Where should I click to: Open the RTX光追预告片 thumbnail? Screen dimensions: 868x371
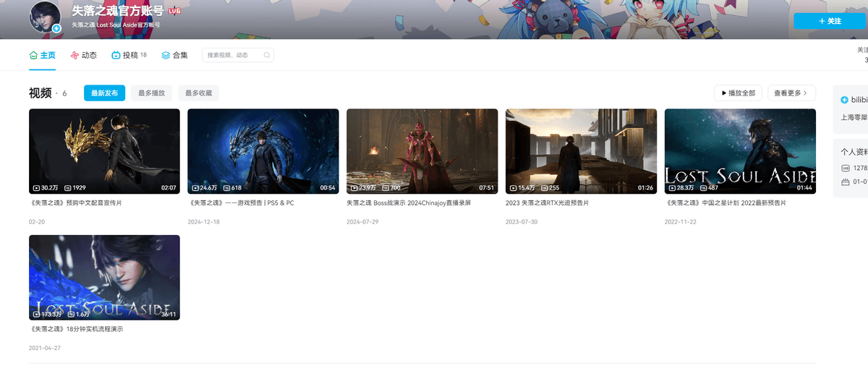point(581,151)
